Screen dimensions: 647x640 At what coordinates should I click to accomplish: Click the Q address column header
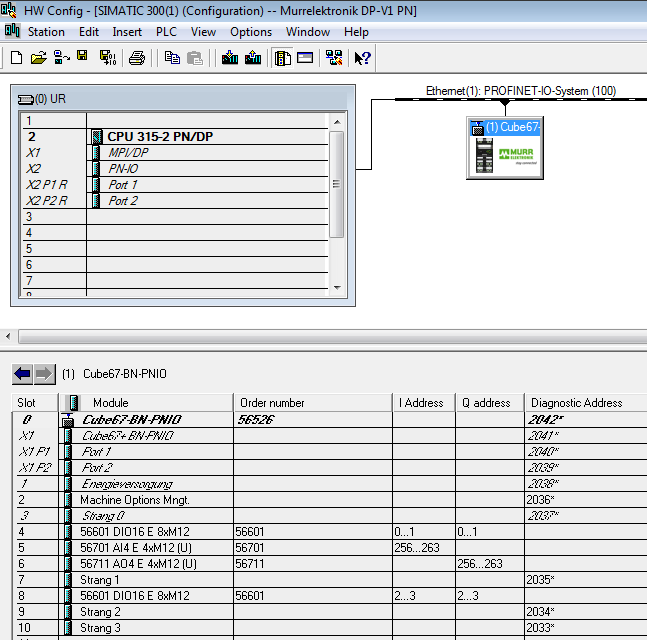tap(490, 403)
